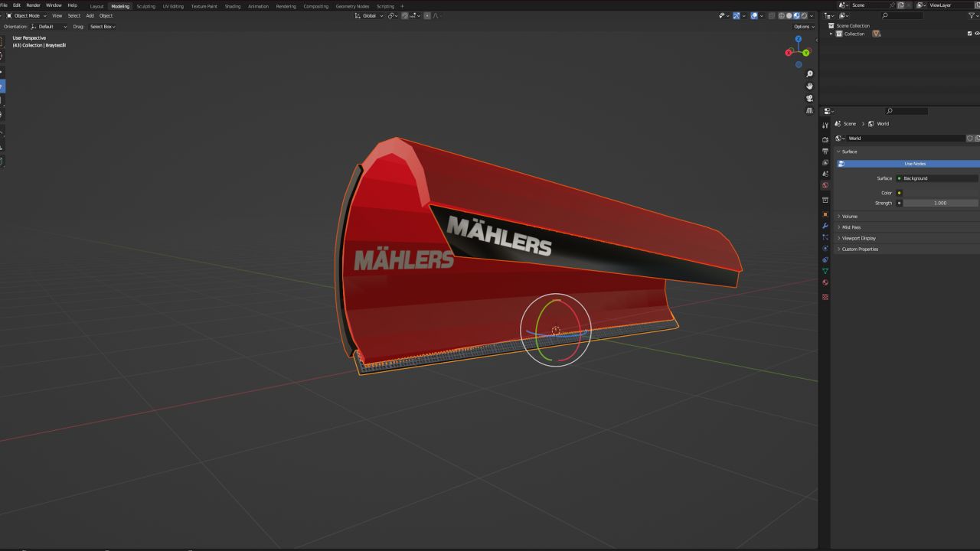Toggle X-ray mode in viewport header

tap(771, 15)
